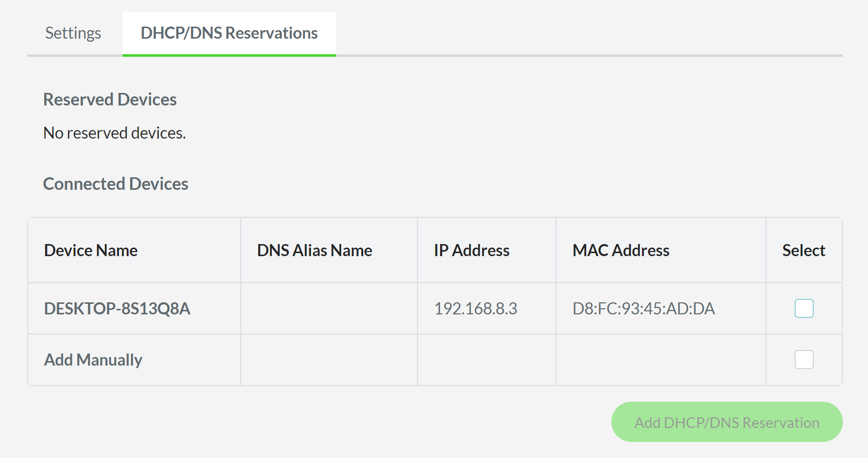Image resolution: width=868 pixels, height=458 pixels.
Task: Select the DHCP/DNS Reservations tab
Action: coord(229,33)
